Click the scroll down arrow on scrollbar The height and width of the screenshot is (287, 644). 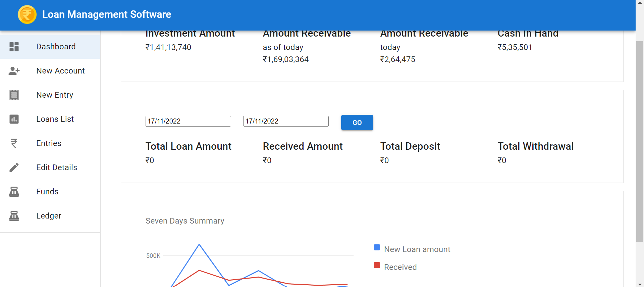[x=640, y=284]
